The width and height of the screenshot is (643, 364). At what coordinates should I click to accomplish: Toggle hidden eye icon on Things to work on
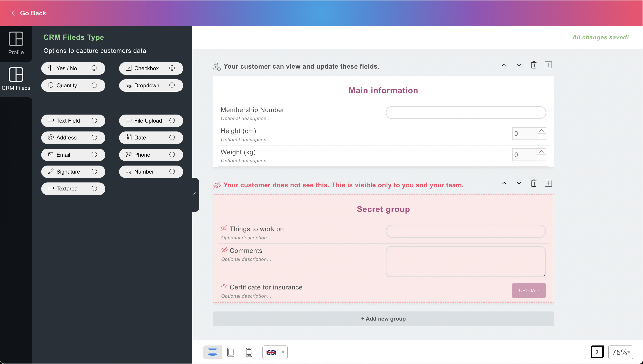click(224, 228)
